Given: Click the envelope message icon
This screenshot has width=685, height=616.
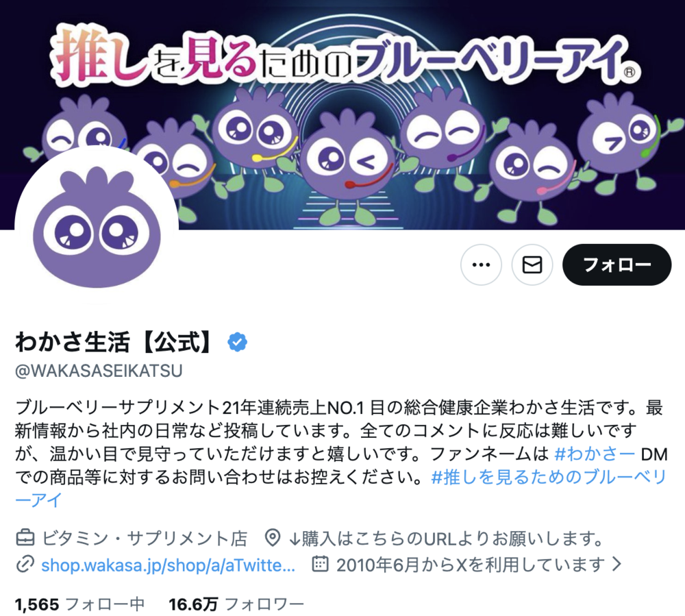Looking at the screenshot, I should (x=532, y=264).
